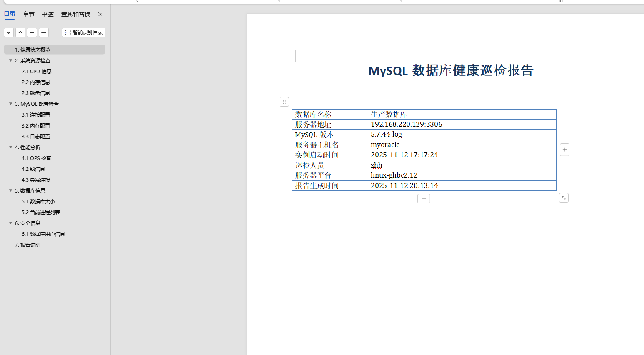Go to 3. MySQL 配置检查 heading
Image resolution: width=644 pixels, height=355 pixels.
tap(37, 104)
